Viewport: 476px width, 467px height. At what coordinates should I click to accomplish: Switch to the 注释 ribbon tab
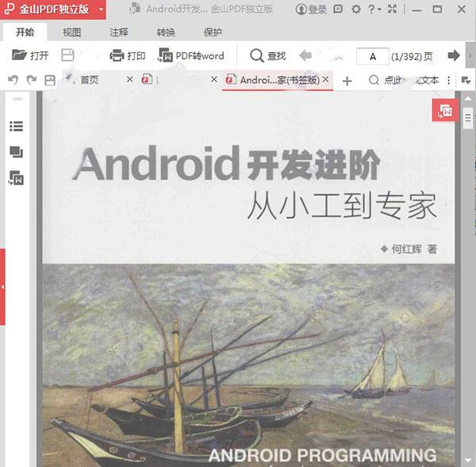pos(118,33)
